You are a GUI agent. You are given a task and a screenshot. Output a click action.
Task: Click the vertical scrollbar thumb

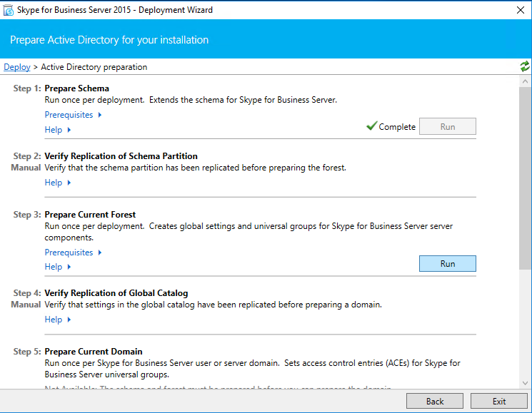525,178
